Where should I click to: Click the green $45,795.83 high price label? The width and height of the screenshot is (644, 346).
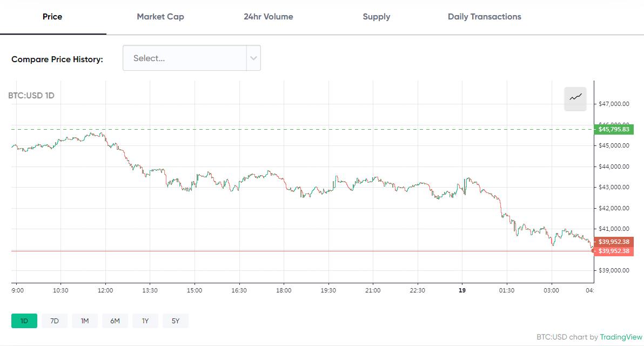[614, 129]
